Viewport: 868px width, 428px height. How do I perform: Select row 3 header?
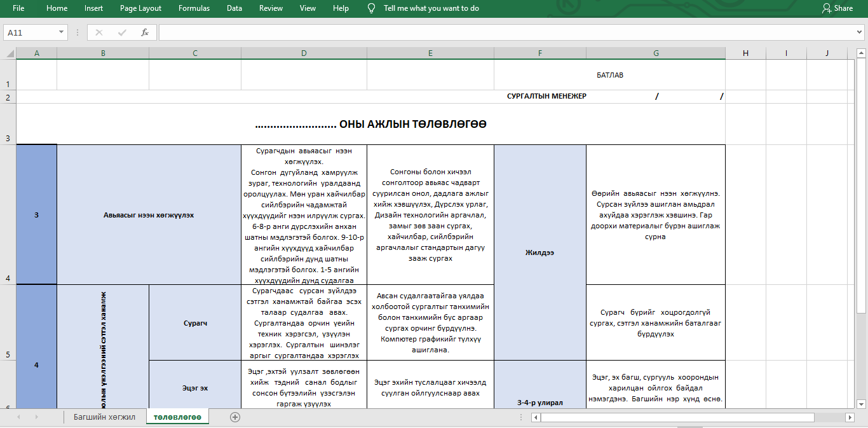8,124
